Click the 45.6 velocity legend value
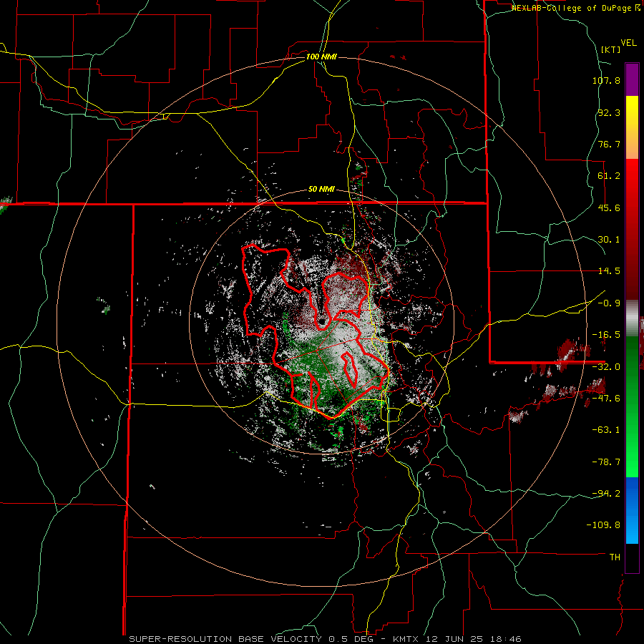 point(609,208)
